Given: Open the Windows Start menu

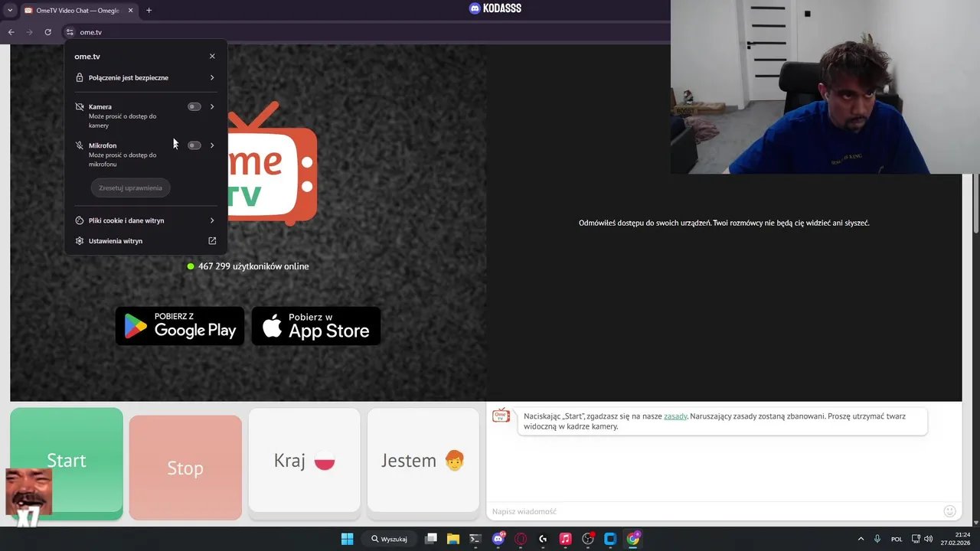Looking at the screenshot, I should [347, 539].
